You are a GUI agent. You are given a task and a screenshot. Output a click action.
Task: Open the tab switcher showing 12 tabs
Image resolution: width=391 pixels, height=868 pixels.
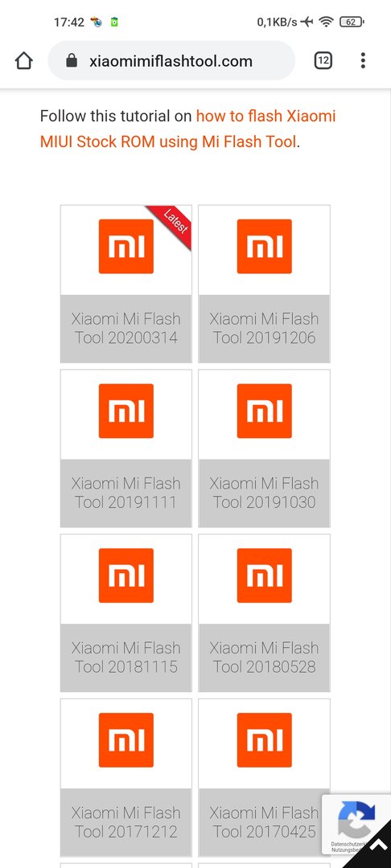(323, 60)
